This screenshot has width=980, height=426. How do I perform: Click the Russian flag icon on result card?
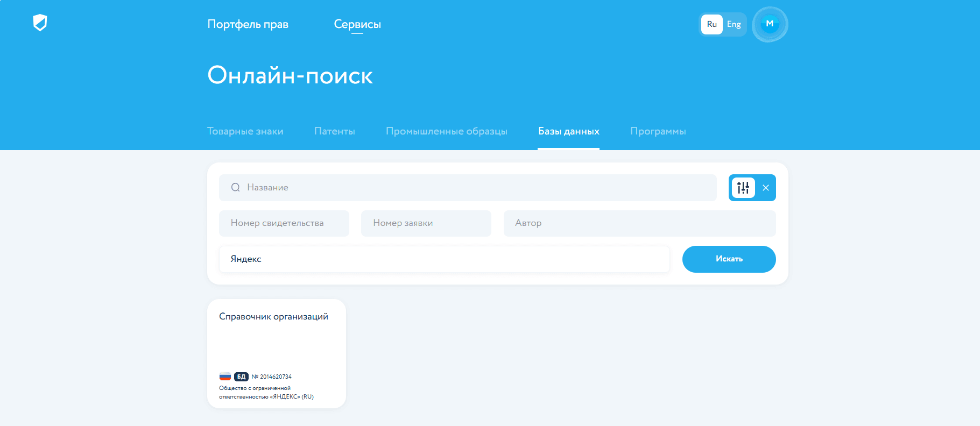tap(225, 377)
